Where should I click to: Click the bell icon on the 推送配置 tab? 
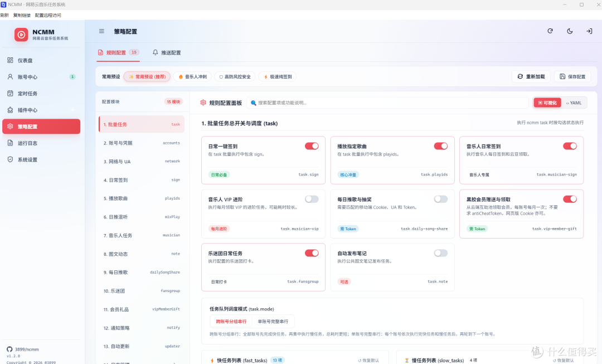pos(155,52)
